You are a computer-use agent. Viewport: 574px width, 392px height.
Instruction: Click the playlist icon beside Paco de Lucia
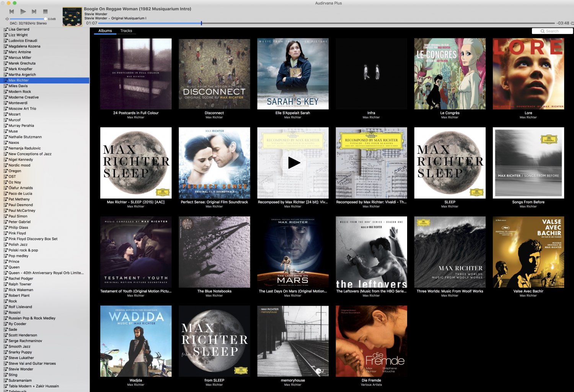[5, 194]
